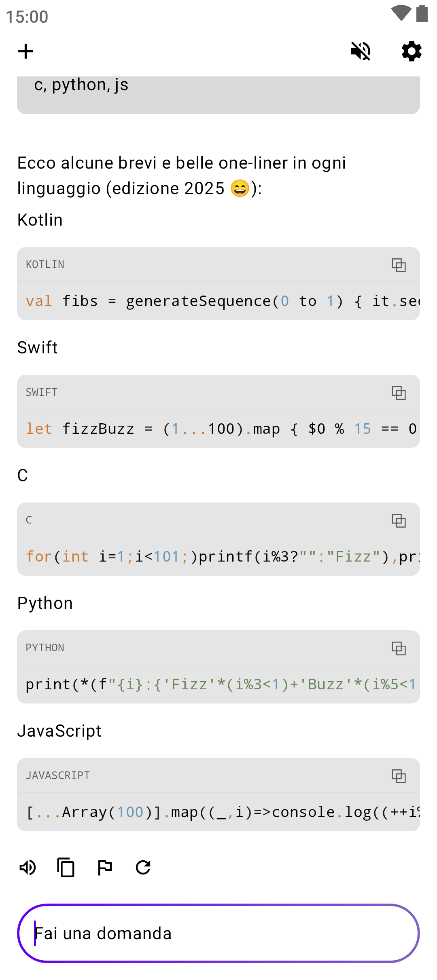The height and width of the screenshot is (980, 437).
Task: Read the response aloud with speaker icon
Action: tap(28, 868)
